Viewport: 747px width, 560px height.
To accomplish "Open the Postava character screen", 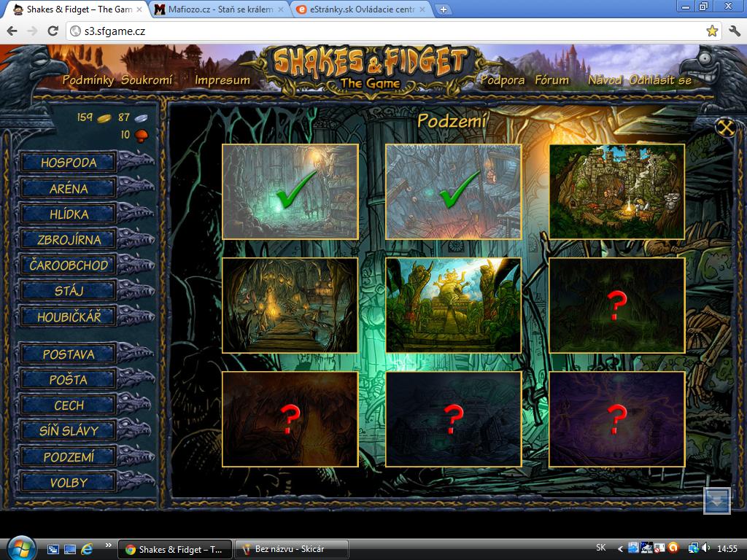I will pyautogui.click(x=68, y=354).
